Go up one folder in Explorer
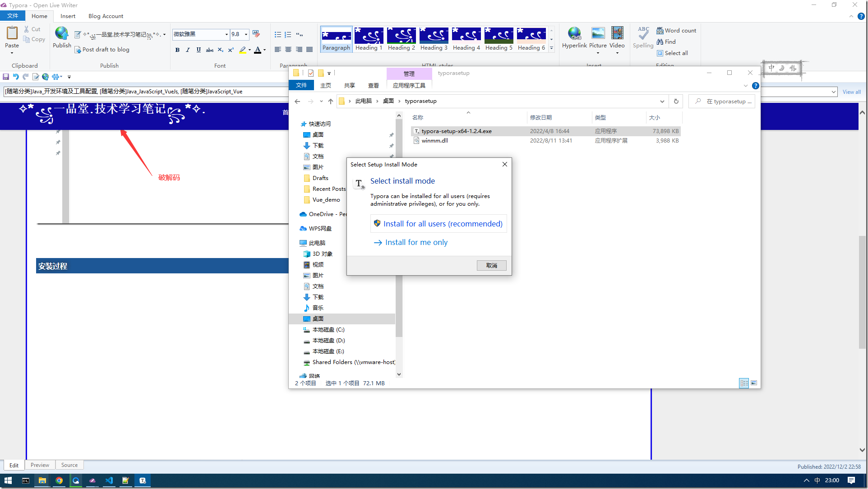868x489 pixels. pos(331,101)
